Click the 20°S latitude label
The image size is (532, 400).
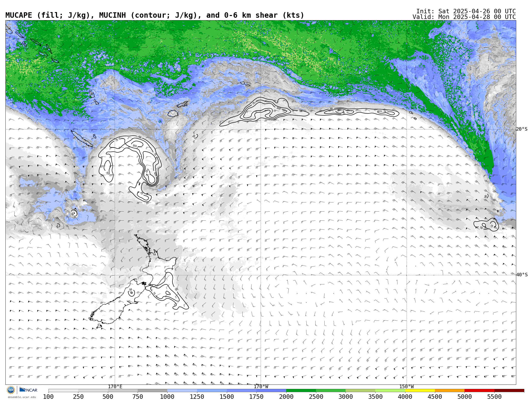point(522,129)
